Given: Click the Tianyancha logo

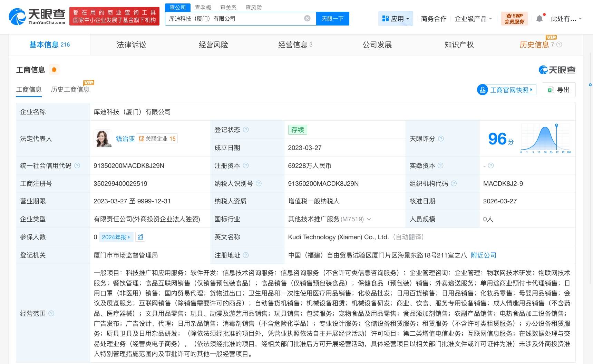Looking at the screenshot, I should pos(37,16).
